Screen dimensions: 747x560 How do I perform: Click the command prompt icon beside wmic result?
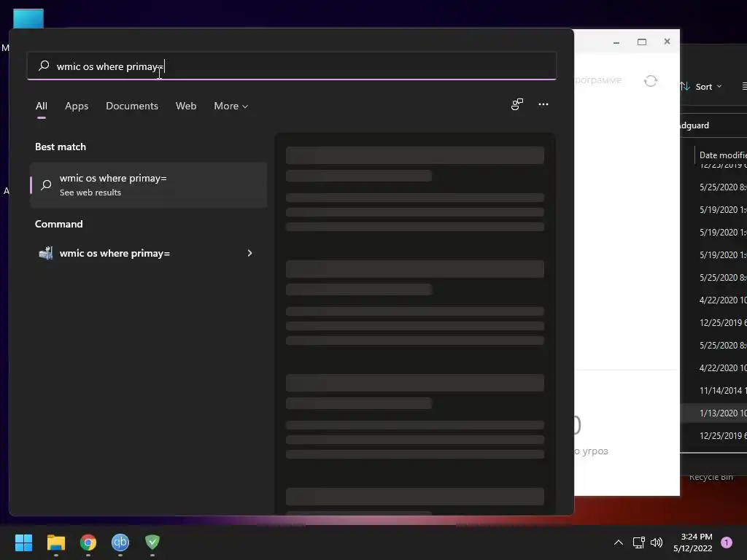(46, 253)
